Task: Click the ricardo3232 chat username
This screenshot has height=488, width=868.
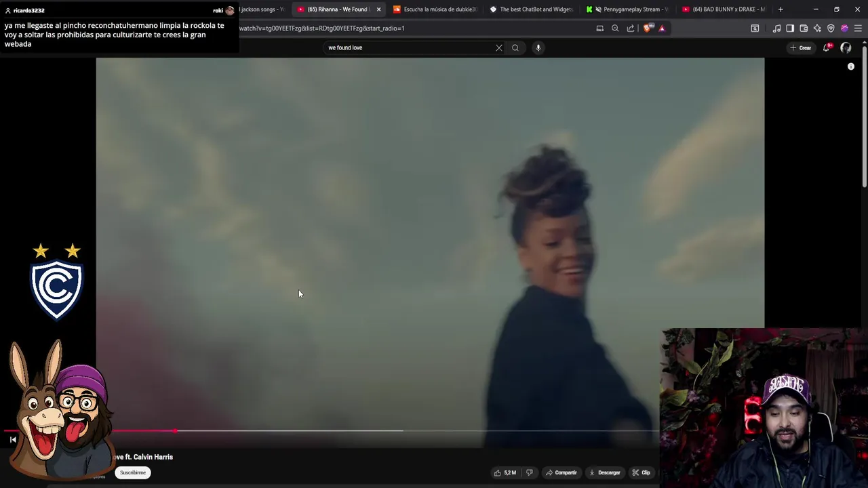Action: pyautogui.click(x=28, y=11)
